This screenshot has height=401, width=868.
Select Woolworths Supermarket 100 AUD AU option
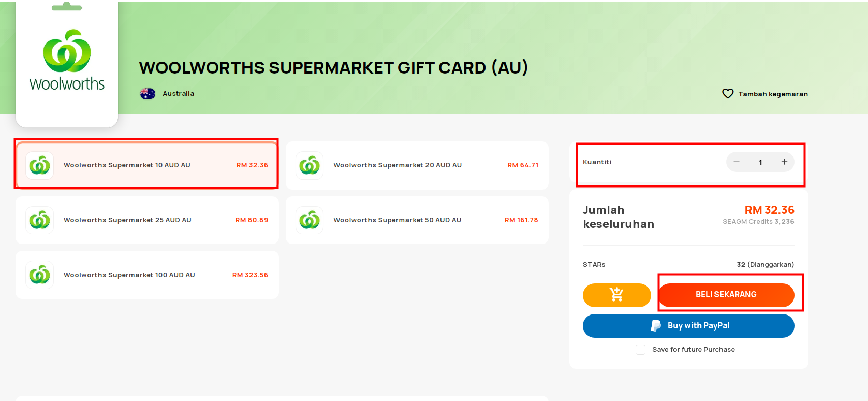tap(147, 275)
